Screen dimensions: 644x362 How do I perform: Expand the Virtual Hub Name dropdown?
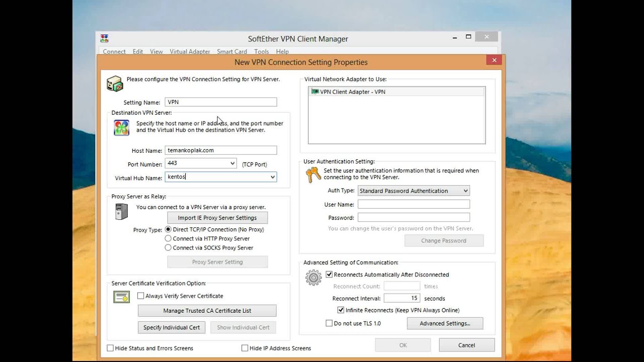pyautogui.click(x=273, y=177)
